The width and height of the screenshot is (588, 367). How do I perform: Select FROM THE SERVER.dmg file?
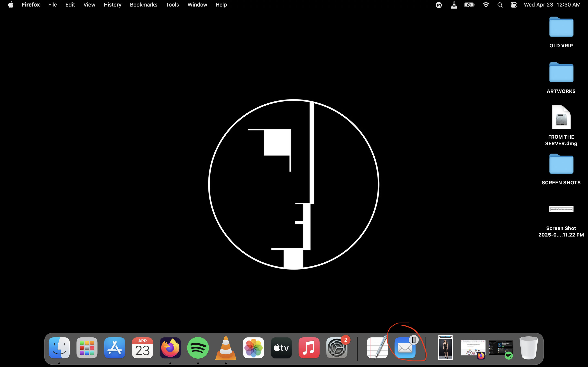click(x=561, y=118)
